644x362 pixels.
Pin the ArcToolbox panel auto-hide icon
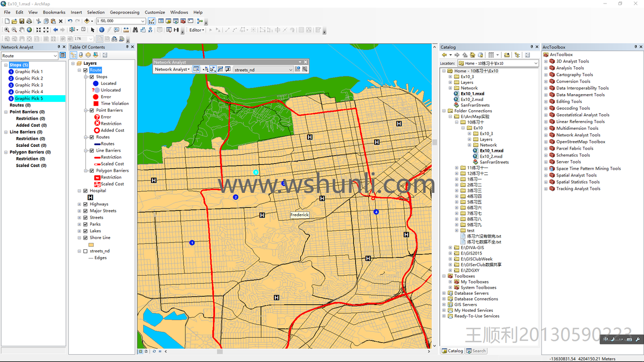click(635, 47)
